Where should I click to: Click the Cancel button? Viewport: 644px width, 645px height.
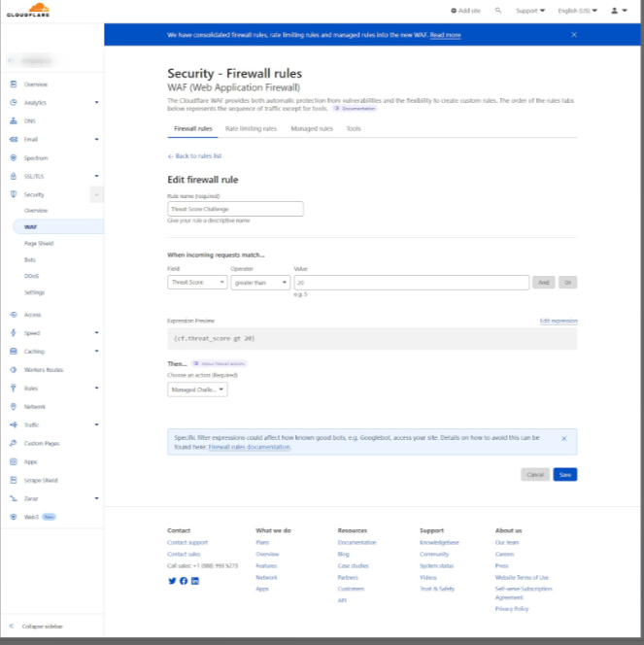coord(535,474)
